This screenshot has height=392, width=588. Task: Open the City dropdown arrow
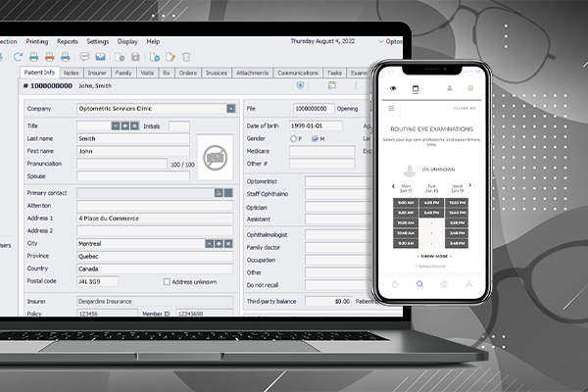click(x=210, y=244)
